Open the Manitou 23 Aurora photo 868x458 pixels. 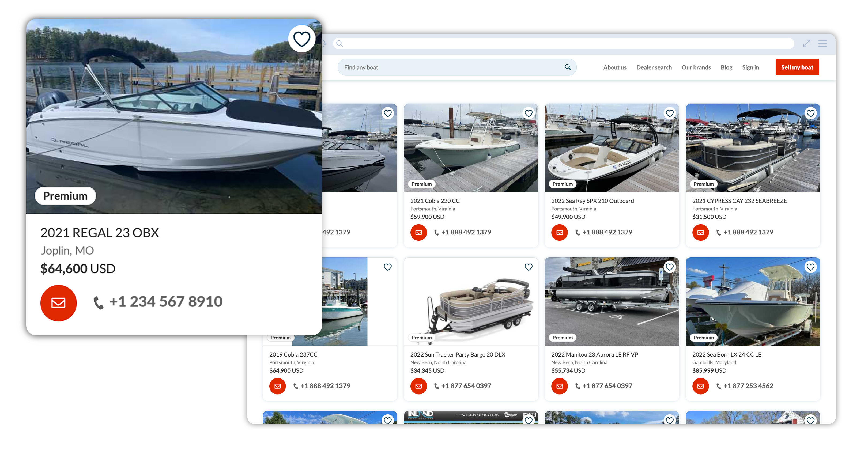coord(612,302)
